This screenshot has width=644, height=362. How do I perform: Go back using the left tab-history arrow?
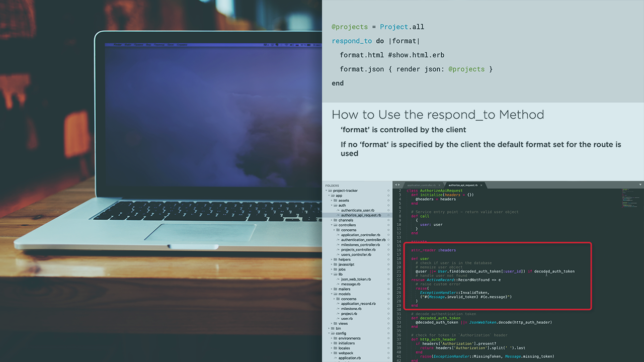pos(396,185)
